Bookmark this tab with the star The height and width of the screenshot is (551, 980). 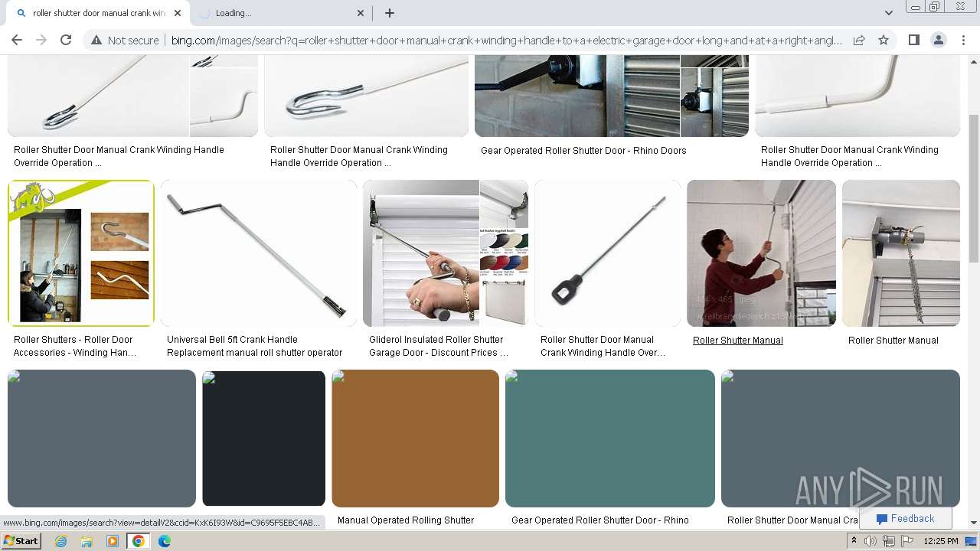[884, 40]
